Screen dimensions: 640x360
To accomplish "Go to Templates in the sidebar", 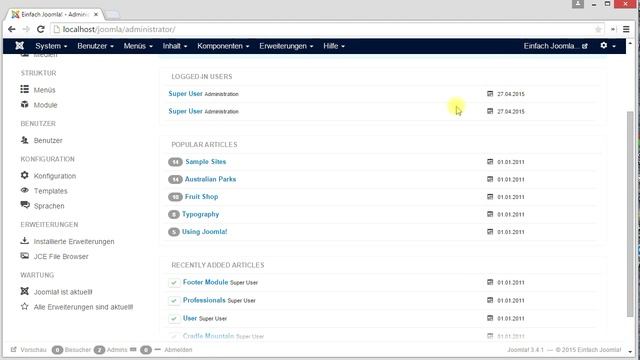I will 51,191.
